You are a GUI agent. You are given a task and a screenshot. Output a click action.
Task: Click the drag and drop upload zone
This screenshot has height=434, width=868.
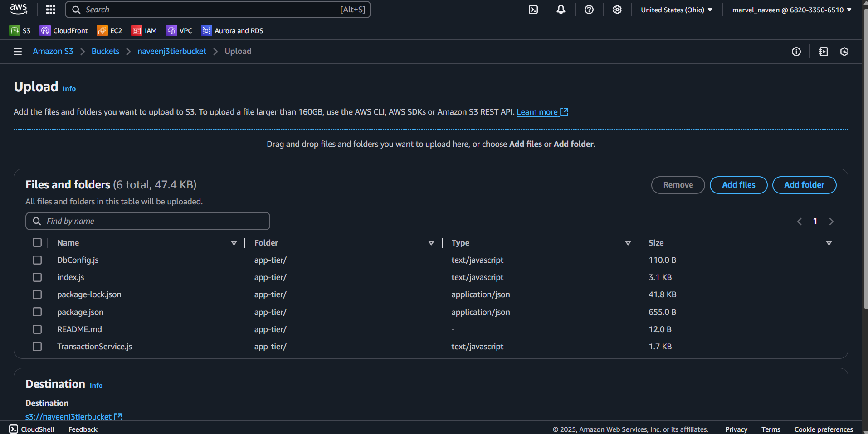coord(431,144)
